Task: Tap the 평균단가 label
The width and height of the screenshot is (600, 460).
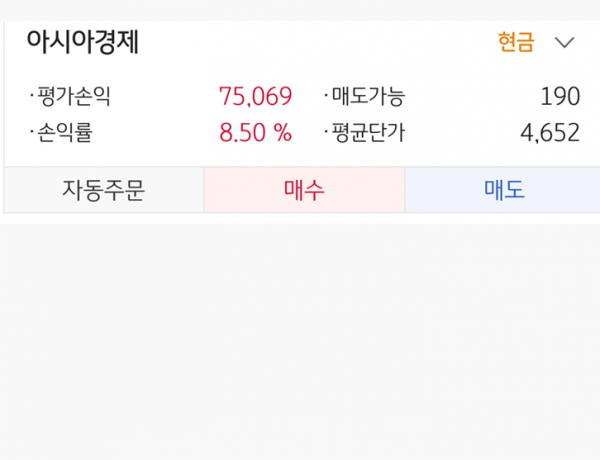Action: pyautogui.click(x=367, y=132)
